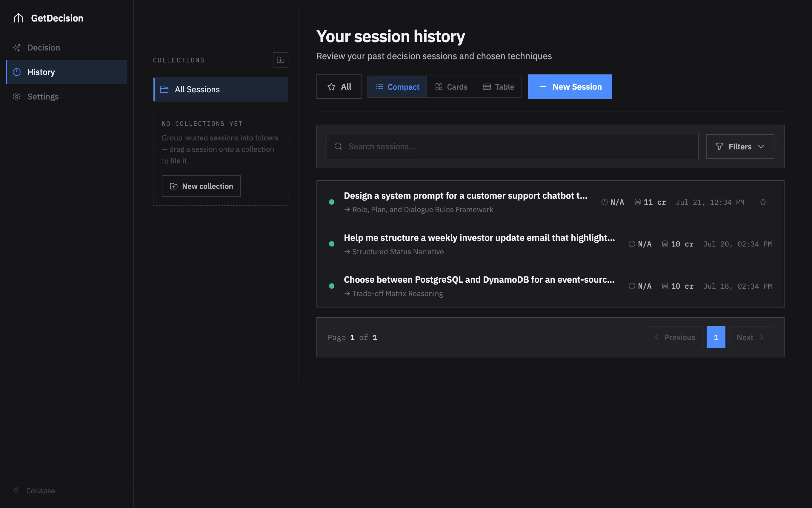Click clock icon on the chatbot session row
This screenshot has height=508, width=812.
[604, 202]
